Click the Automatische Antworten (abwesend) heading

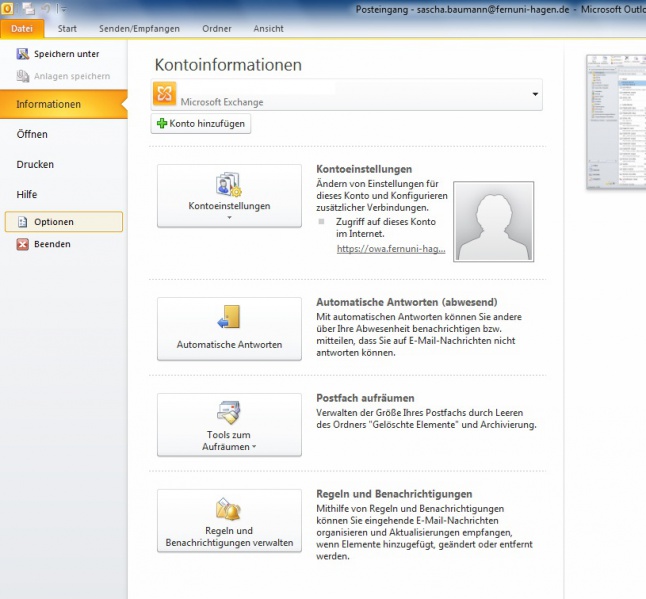pos(407,302)
